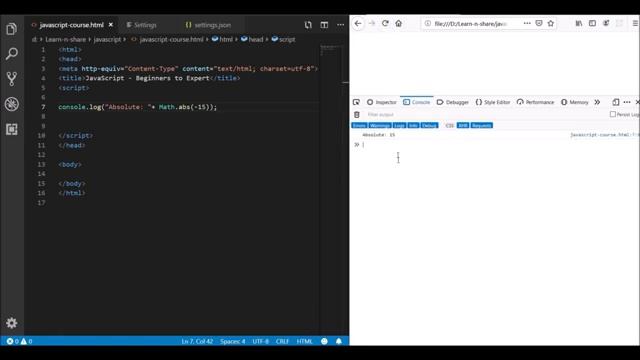
Task: Close the javascript-course.html editor tab
Action: click(x=111, y=25)
